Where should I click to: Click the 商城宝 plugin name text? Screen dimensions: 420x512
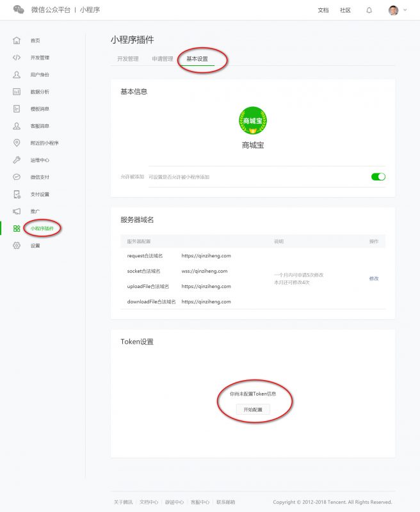[x=253, y=145]
